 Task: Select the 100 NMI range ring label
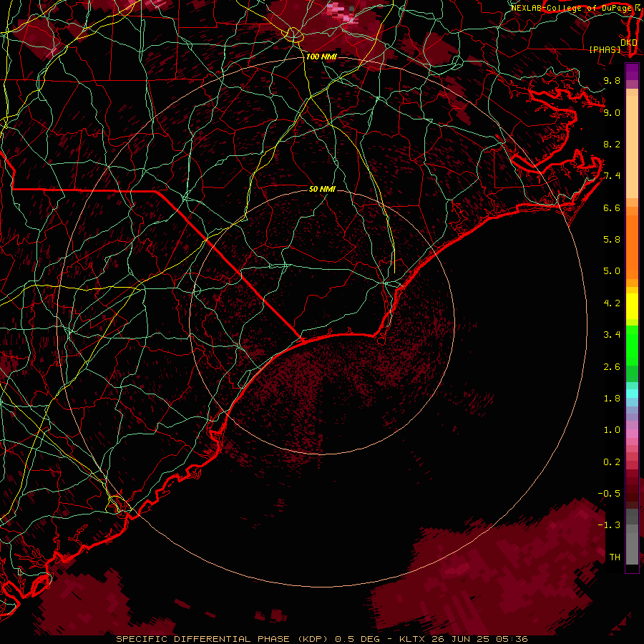coord(321,57)
